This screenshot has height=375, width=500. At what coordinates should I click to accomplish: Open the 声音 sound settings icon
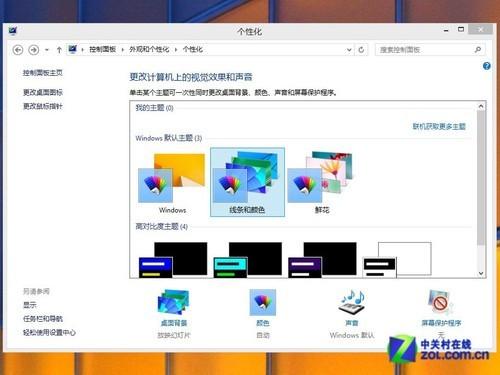click(x=352, y=302)
